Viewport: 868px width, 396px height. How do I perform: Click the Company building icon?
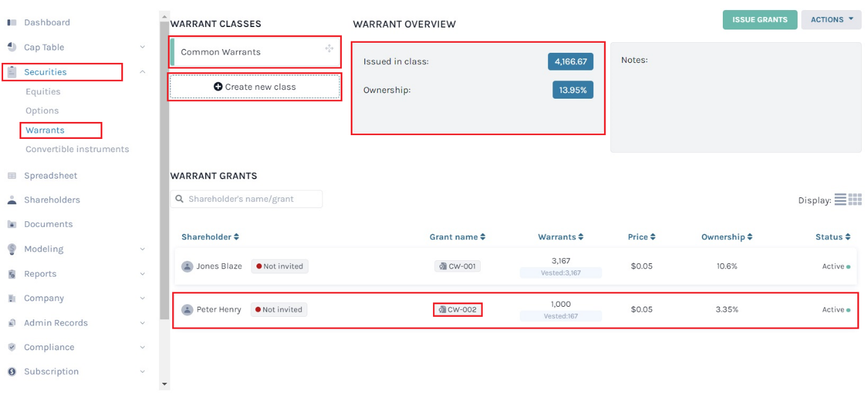tap(12, 299)
